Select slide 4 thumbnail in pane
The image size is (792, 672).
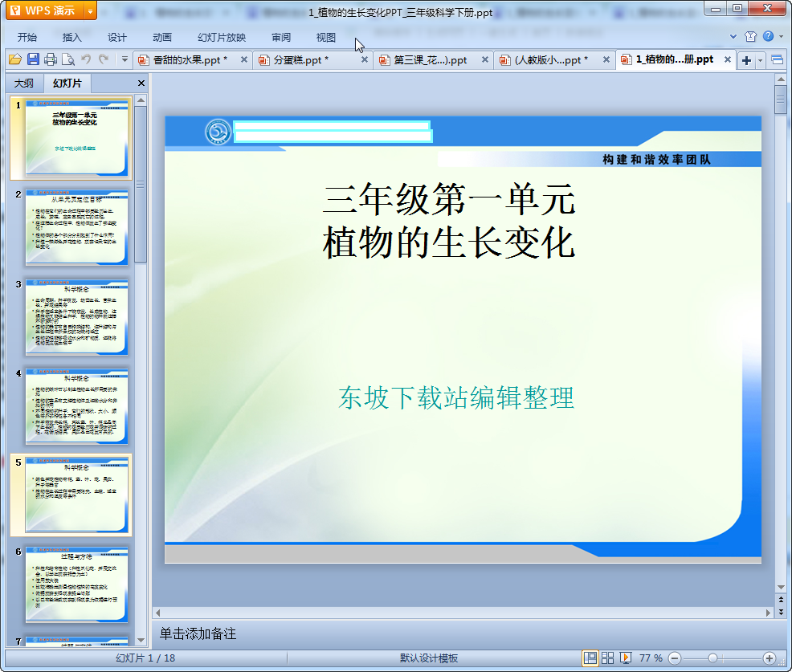(76, 406)
